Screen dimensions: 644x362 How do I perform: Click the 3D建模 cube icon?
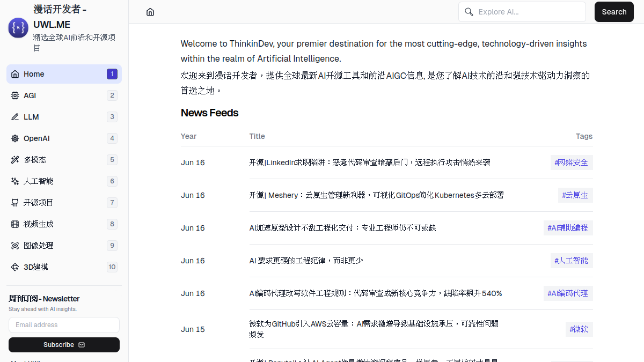pyautogui.click(x=15, y=267)
